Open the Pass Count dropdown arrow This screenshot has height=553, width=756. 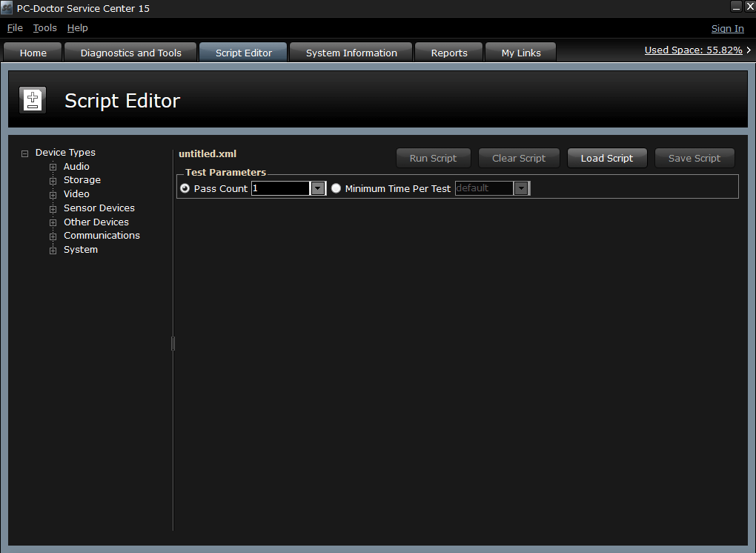point(318,188)
